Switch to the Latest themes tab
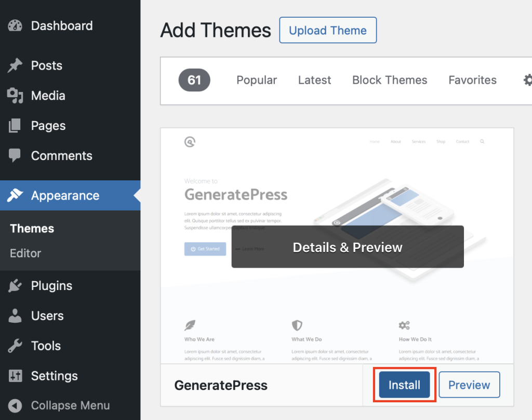 click(x=314, y=80)
